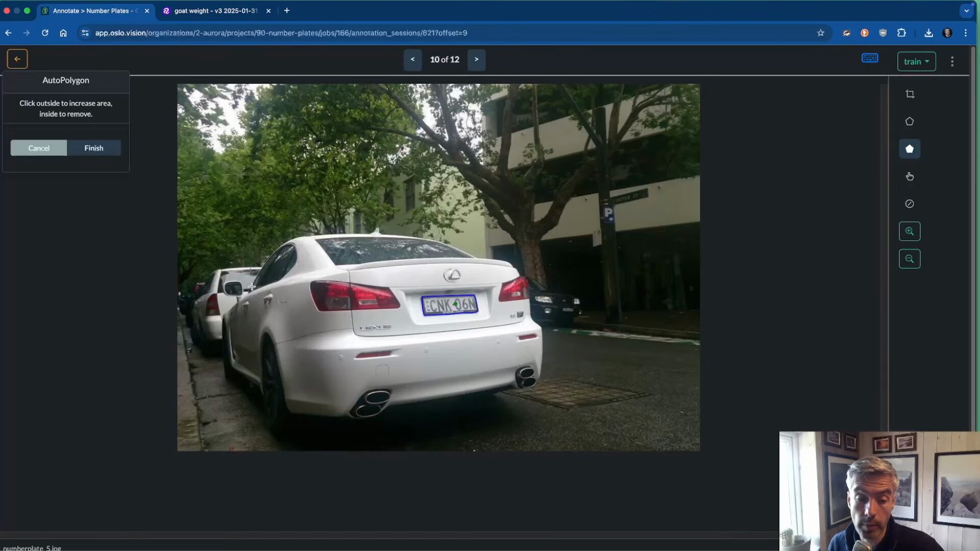This screenshot has width=980, height=551.
Task: Click the zoom out magnifier icon
Action: coord(910,259)
